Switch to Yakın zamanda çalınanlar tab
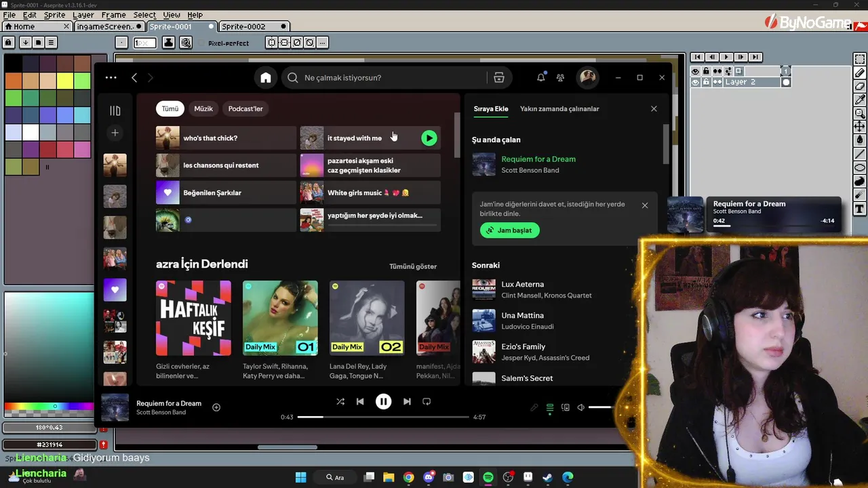The width and height of the screenshot is (868, 488). (559, 108)
